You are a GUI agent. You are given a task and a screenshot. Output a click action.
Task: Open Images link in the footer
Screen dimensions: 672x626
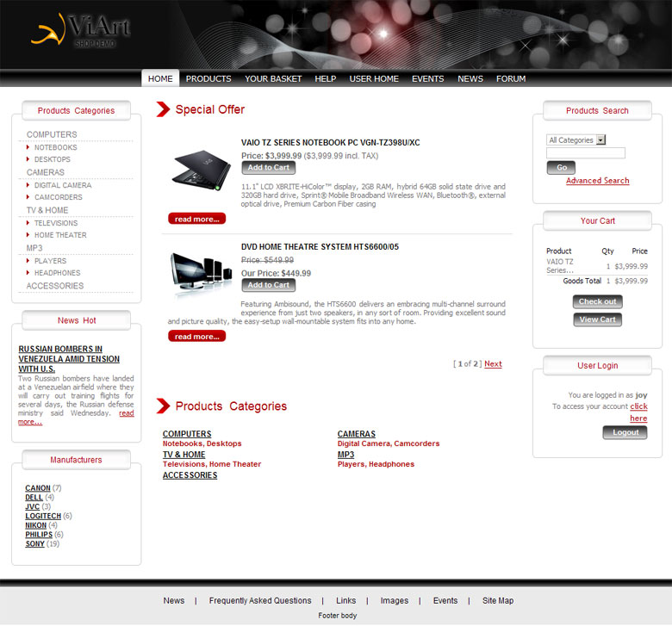tap(395, 601)
